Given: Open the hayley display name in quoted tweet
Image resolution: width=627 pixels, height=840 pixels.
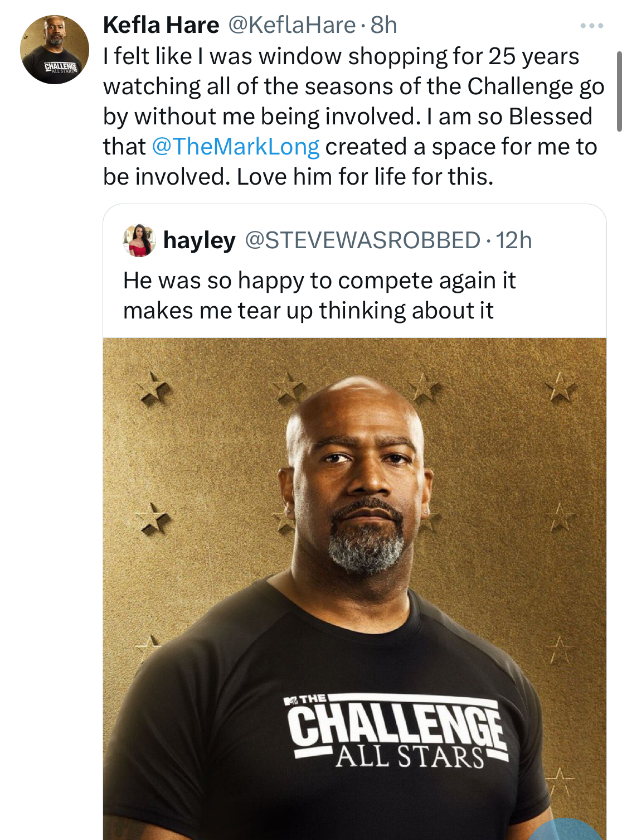Looking at the screenshot, I should (x=200, y=240).
